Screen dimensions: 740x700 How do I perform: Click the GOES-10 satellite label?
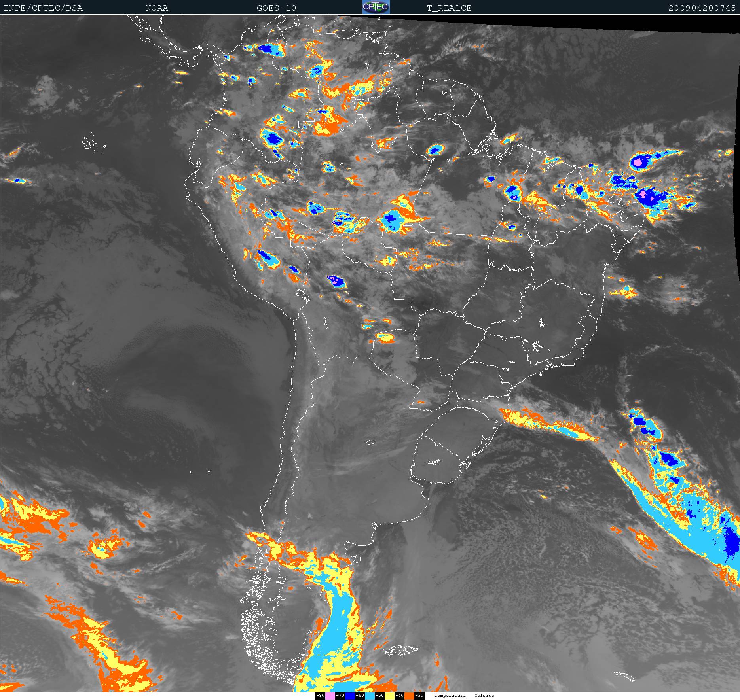(x=276, y=8)
